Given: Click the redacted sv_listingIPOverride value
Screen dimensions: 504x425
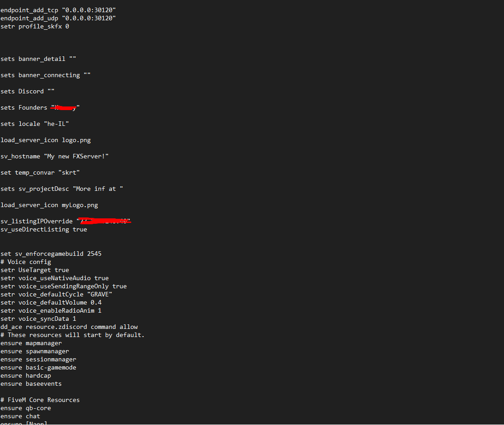Looking at the screenshot, I should (x=104, y=221).
